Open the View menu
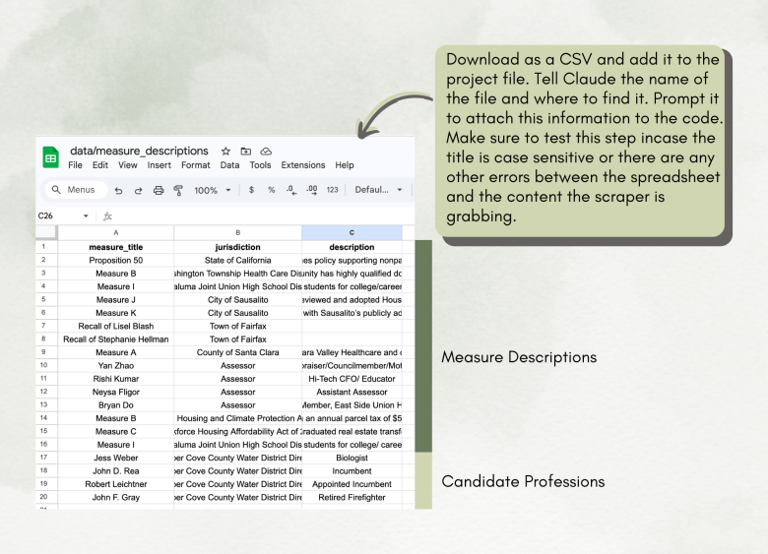Viewport: 768px width, 554px height. pos(127,165)
